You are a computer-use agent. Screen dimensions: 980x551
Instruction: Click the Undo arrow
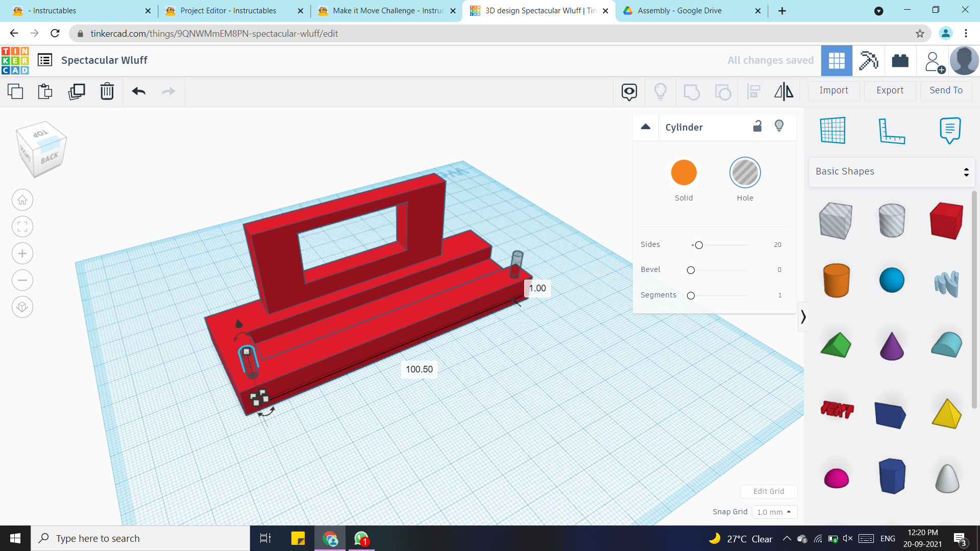[139, 91]
